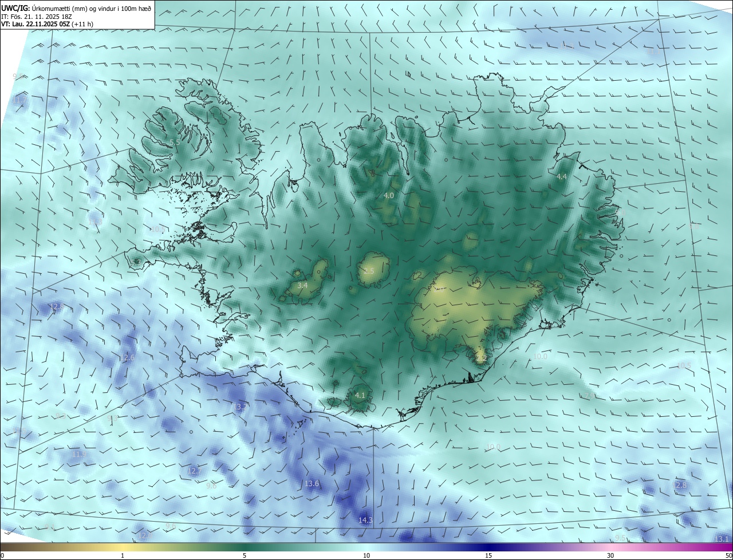Click the 1 tick on the color scale
This screenshot has height=560, width=733.
[x=123, y=555]
